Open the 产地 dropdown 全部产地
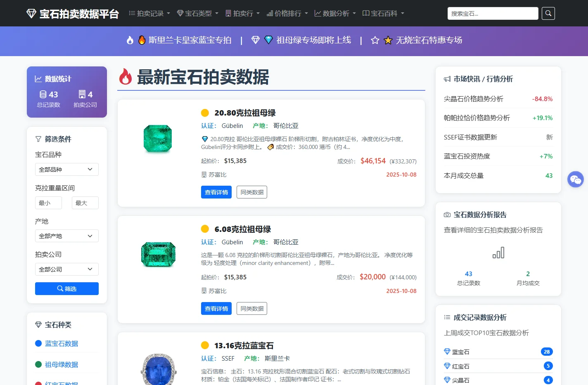Screen dimensions: 588x385 point(67,236)
